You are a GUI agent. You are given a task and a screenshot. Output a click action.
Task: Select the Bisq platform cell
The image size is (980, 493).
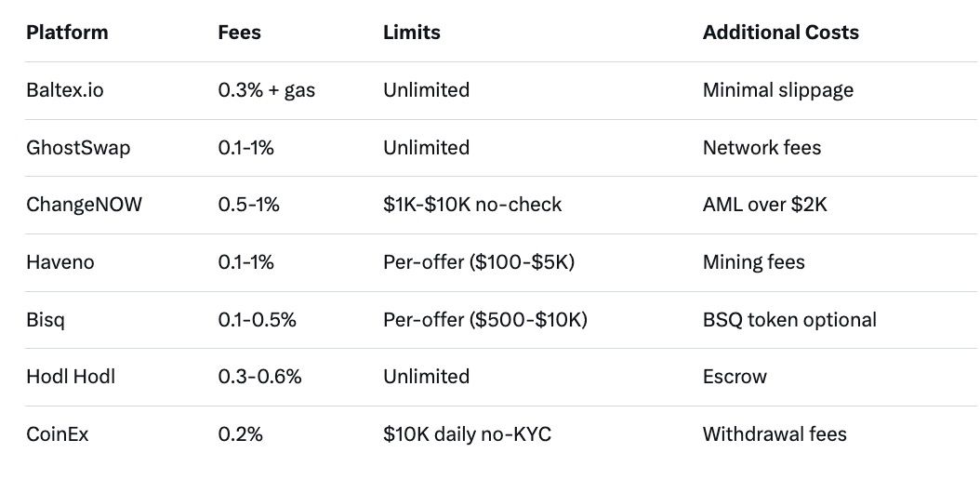pyautogui.click(x=46, y=320)
